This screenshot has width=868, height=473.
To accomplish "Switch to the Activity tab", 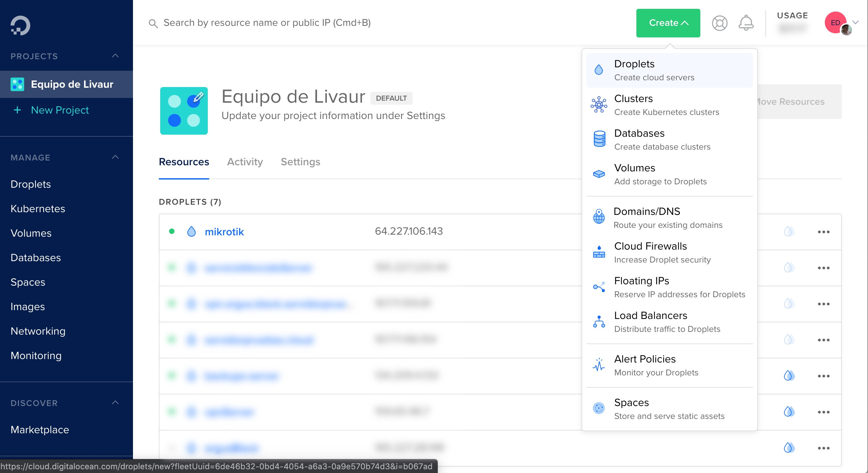I will click(x=245, y=162).
